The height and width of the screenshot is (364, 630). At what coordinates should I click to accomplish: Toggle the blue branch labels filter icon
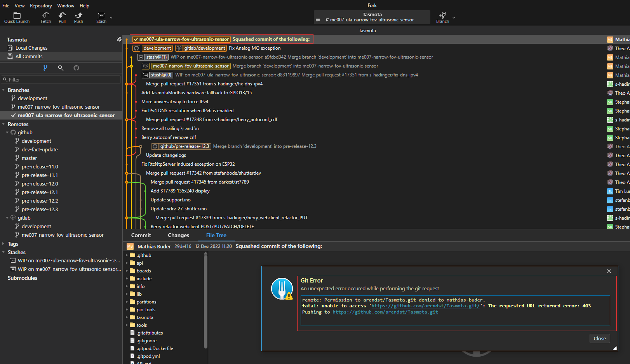click(45, 68)
